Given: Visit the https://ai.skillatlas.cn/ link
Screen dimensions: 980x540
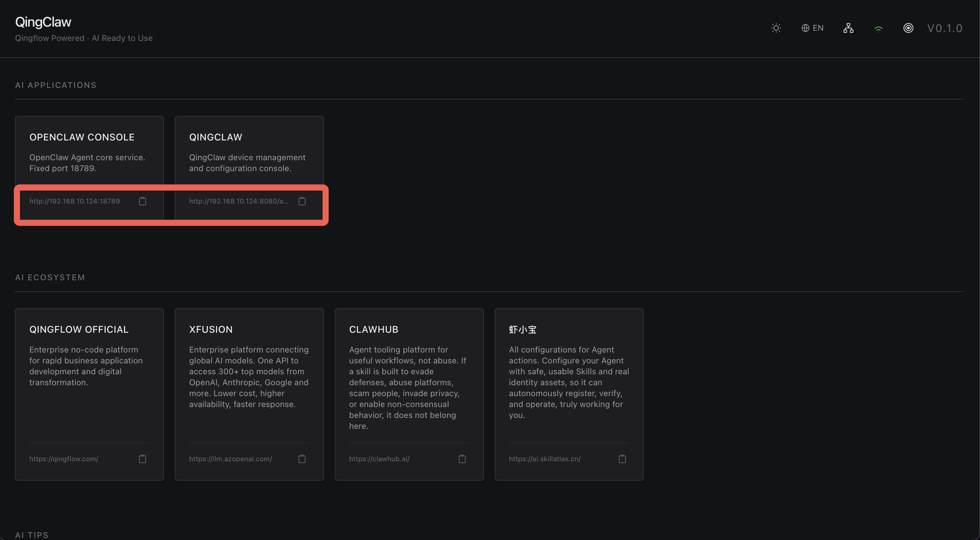Looking at the screenshot, I should tap(545, 459).
